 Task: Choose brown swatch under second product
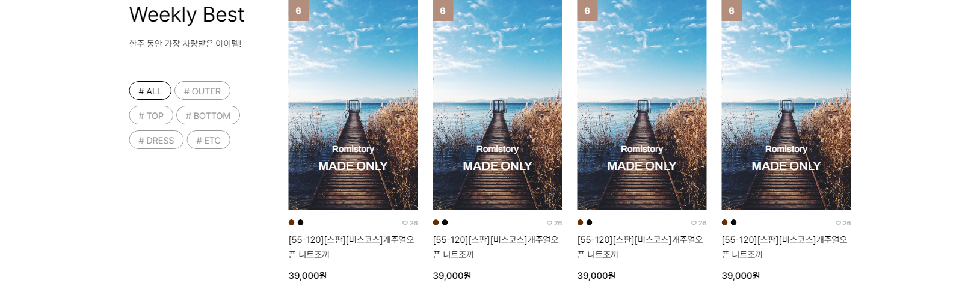tap(436, 222)
